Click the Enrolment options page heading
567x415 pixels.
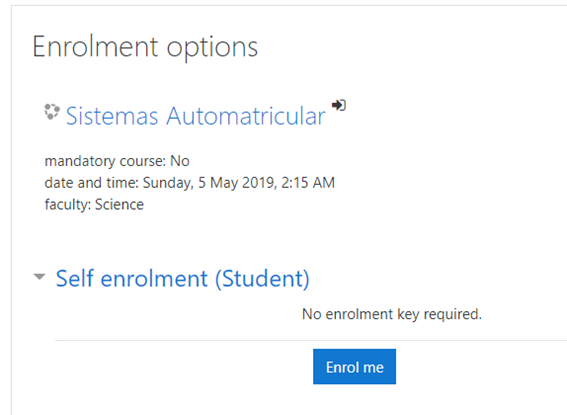145,47
